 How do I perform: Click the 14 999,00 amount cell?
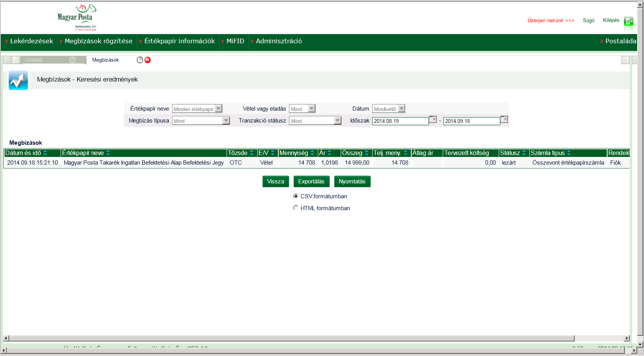tap(357, 163)
